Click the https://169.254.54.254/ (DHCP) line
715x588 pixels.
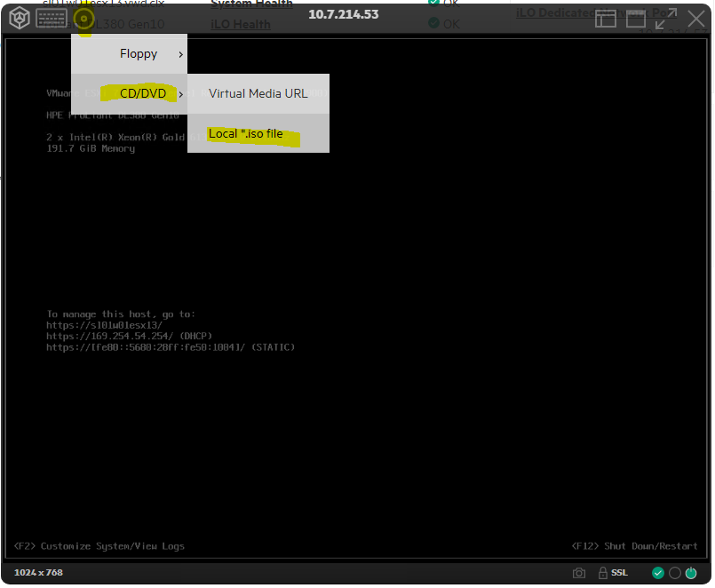[x=129, y=337]
